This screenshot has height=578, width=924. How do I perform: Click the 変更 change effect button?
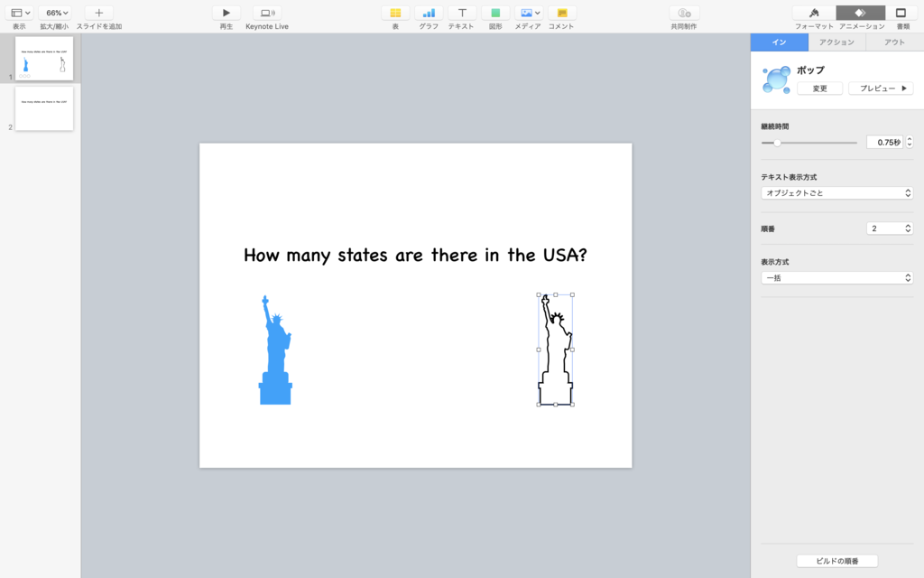tap(819, 89)
